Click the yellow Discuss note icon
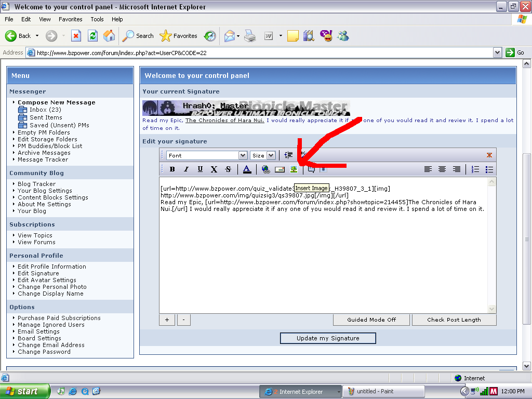 (293, 36)
